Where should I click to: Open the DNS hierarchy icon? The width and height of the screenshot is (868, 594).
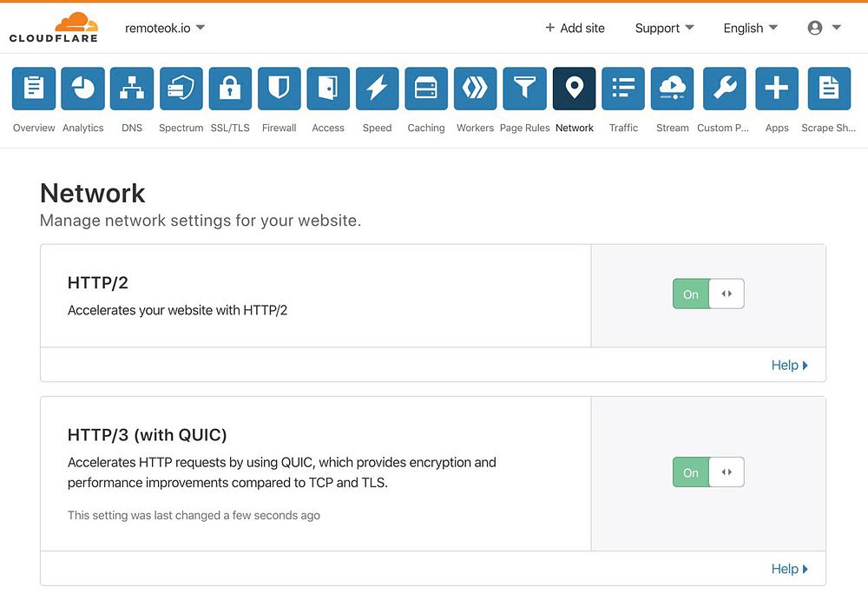(132, 89)
